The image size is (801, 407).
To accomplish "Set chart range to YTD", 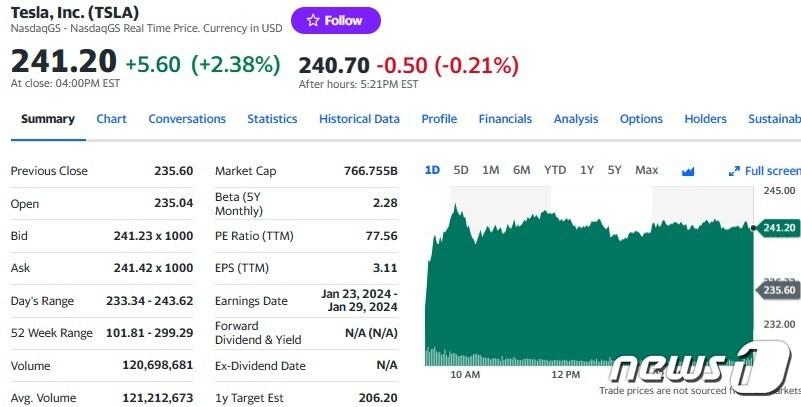I will 555,170.
